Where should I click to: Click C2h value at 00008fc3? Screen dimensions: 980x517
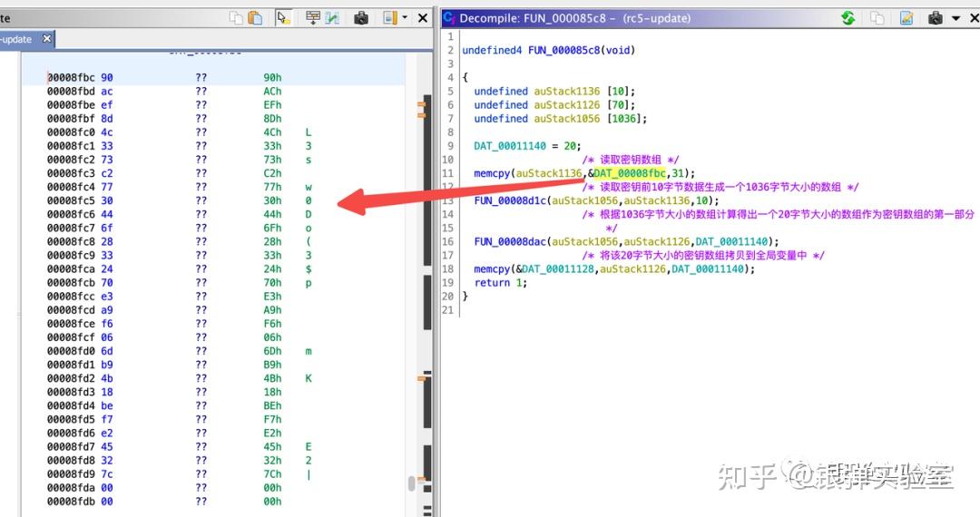(x=272, y=173)
